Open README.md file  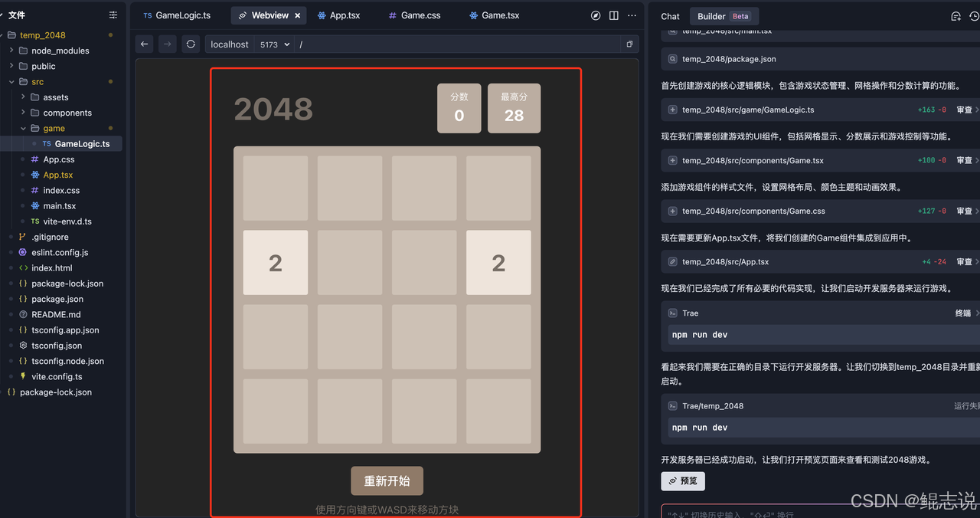point(56,314)
